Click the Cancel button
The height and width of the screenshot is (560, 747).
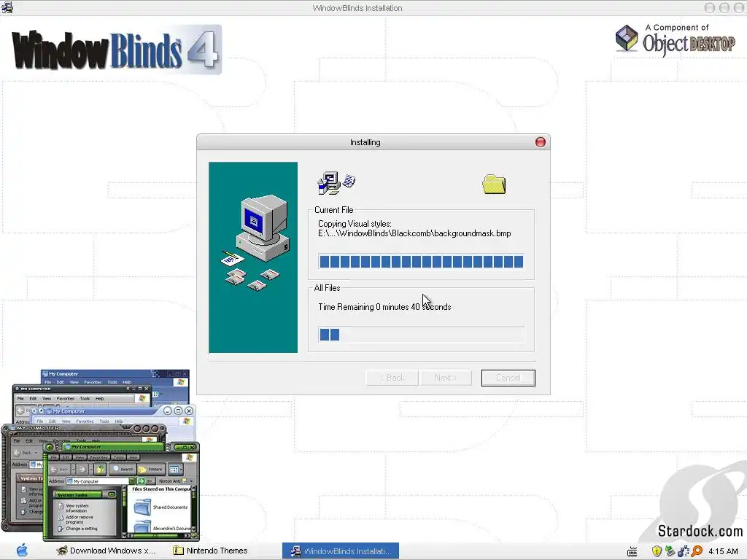pyautogui.click(x=508, y=378)
